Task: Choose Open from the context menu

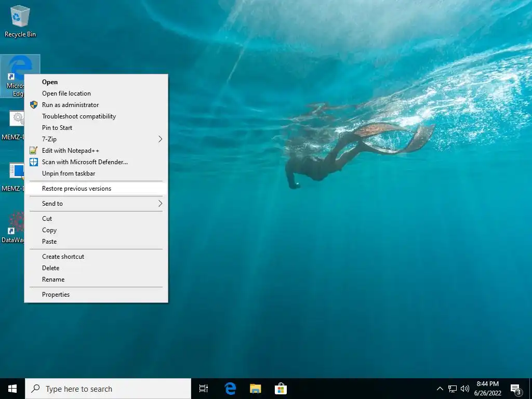Action: tap(96, 82)
